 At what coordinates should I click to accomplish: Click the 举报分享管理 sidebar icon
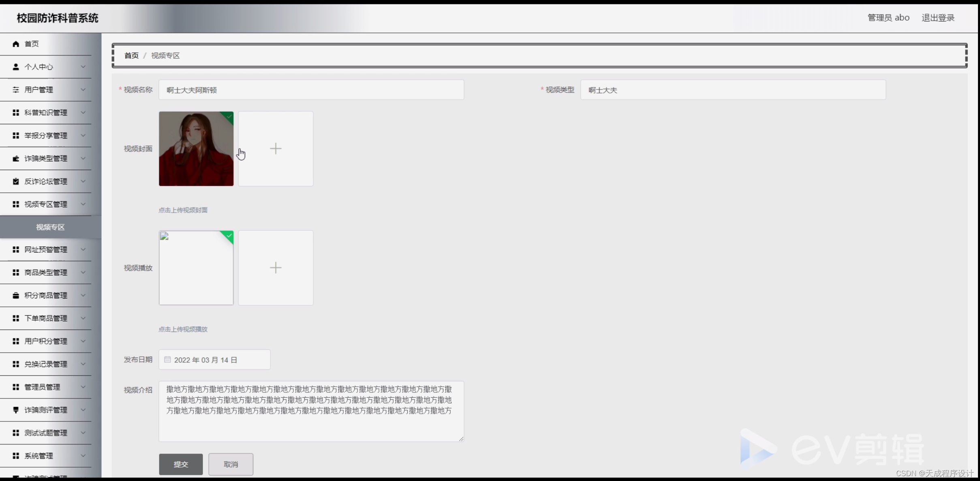point(16,135)
